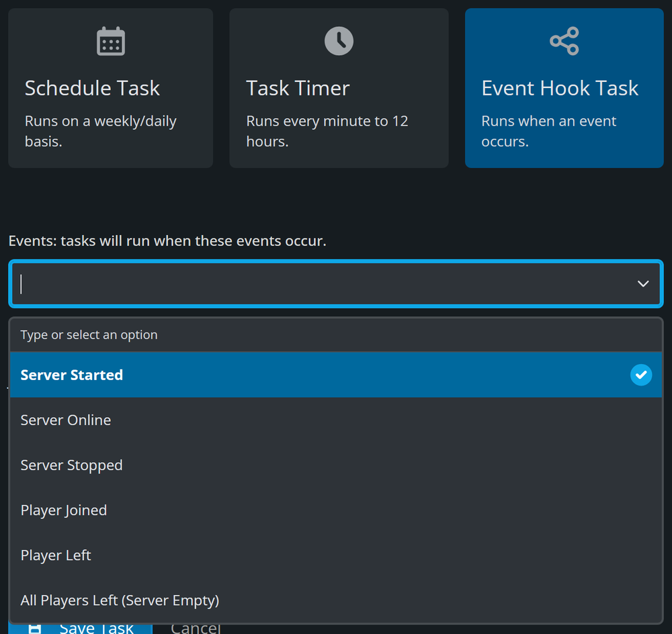Click 'Runs on a weekly/daily basis.' text
This screenshot has height=634, width=672.
coord(101,131)
